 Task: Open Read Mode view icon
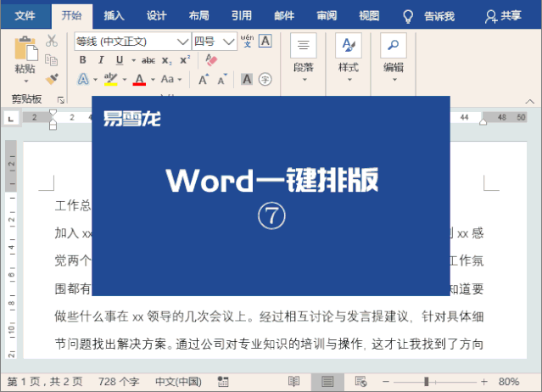[293, 382]
